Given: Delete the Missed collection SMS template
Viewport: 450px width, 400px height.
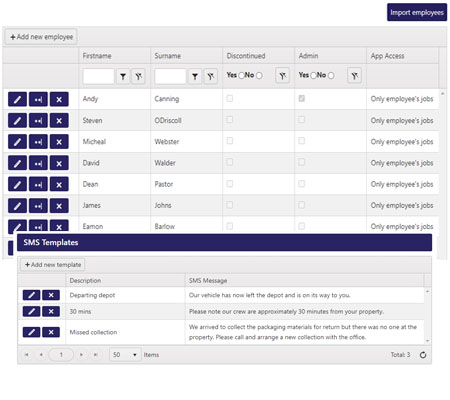Looking at the screenshot, I should pyautogui.click(x=51, y=332).
